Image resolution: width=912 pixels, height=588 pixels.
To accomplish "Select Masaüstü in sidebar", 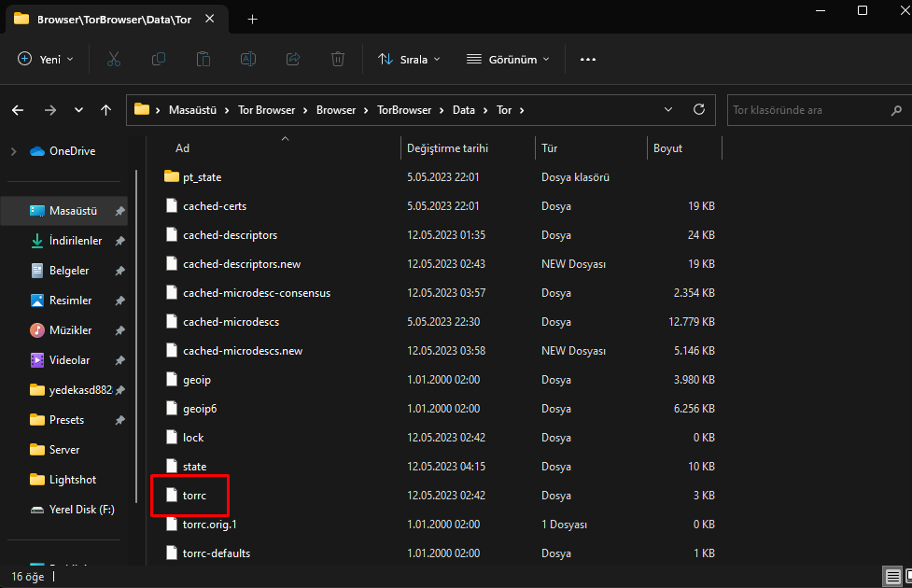I will tap(64, 211).
